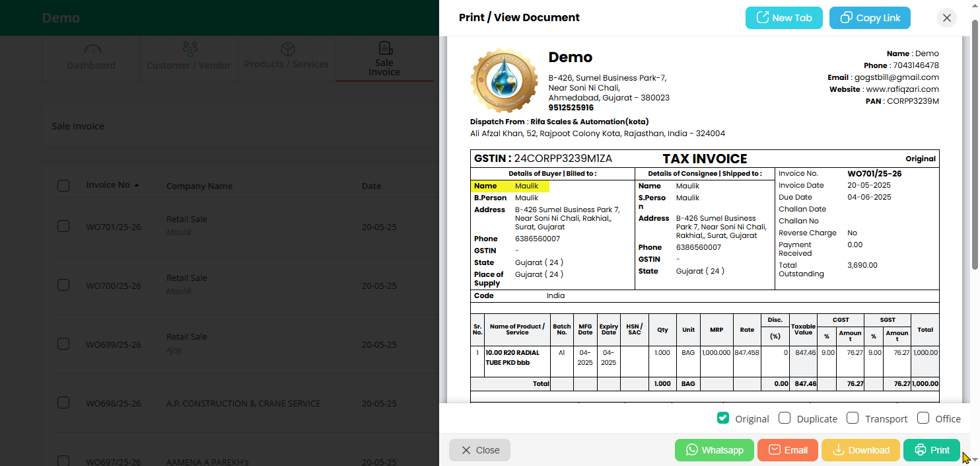Open document in New Tab
Screen dimensions: 980x466
783,18
